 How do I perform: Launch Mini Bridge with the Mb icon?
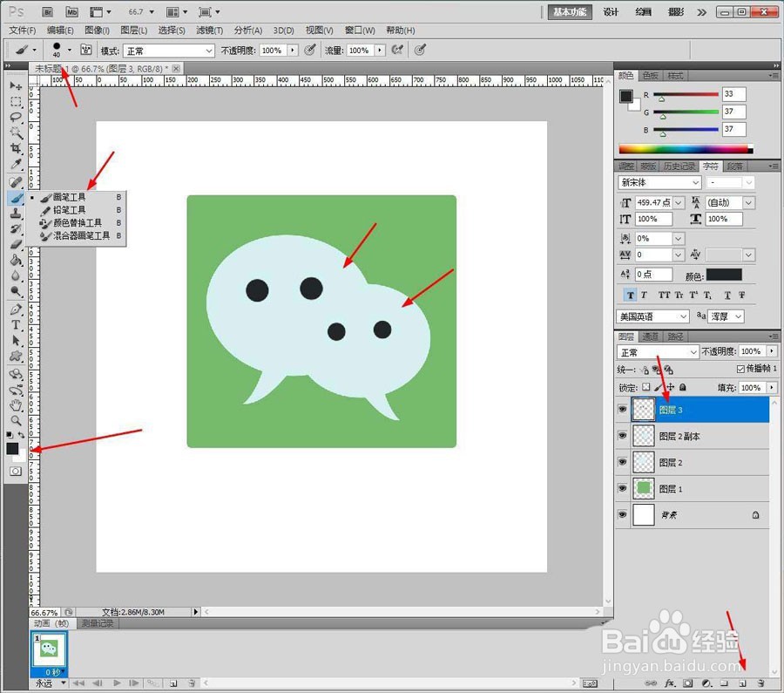[x=72, y=12]
